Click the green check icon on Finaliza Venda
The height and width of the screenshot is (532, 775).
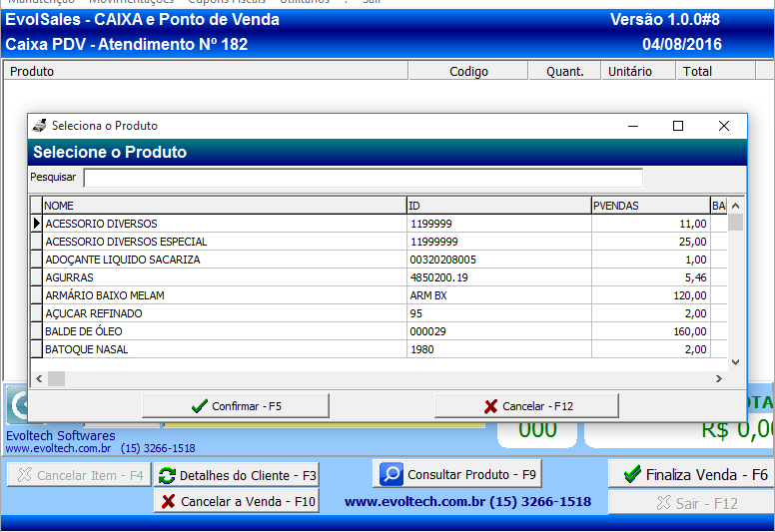(632, 474)
